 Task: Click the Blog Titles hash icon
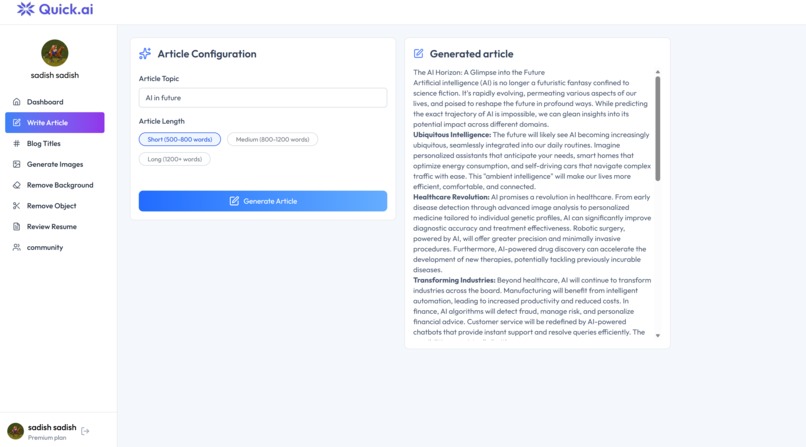16,143
